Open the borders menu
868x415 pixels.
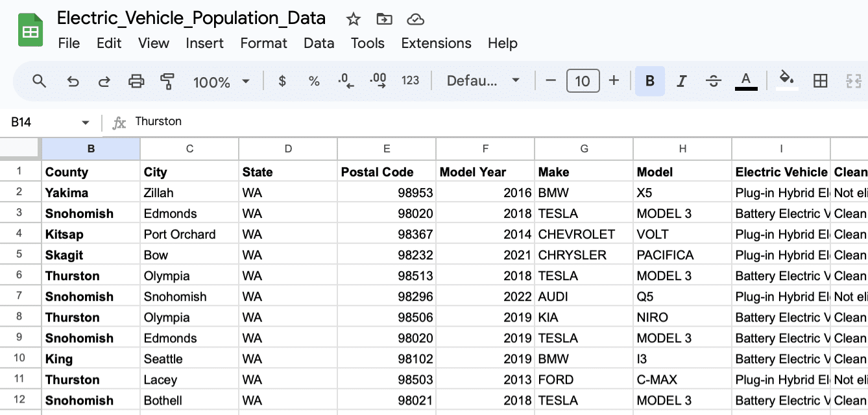(x=821, y=81)
